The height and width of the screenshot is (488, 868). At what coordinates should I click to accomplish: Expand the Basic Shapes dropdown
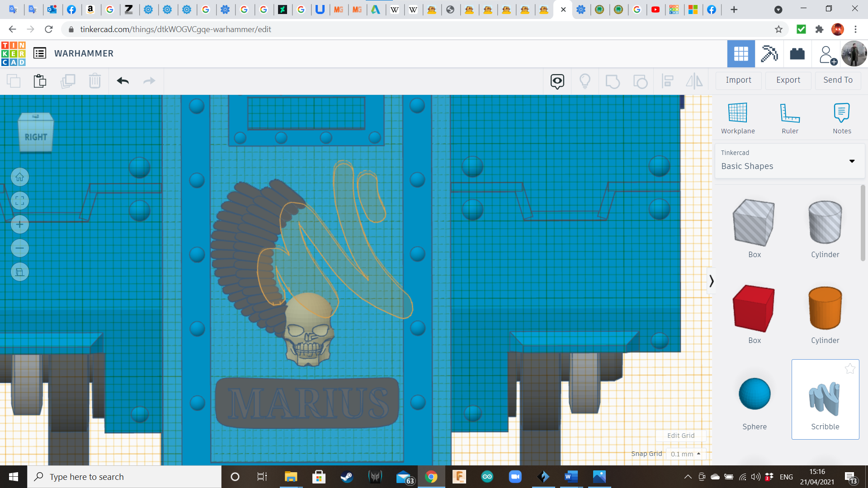852,161
